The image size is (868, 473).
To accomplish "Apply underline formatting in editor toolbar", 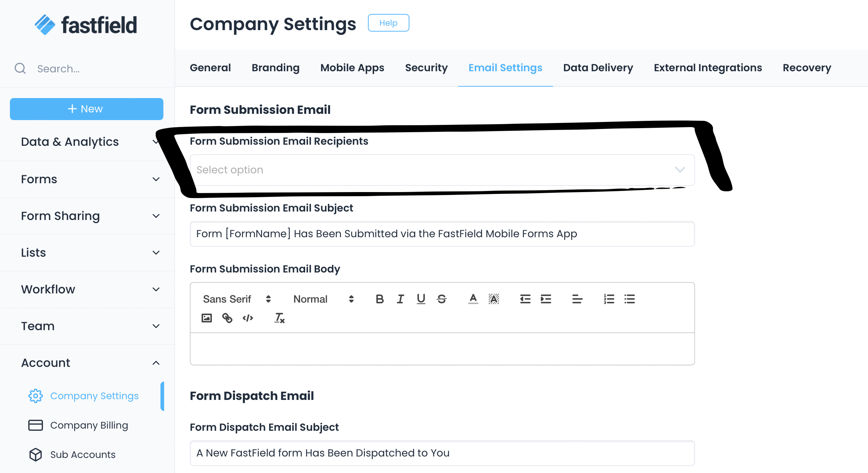I will point(421,299).
